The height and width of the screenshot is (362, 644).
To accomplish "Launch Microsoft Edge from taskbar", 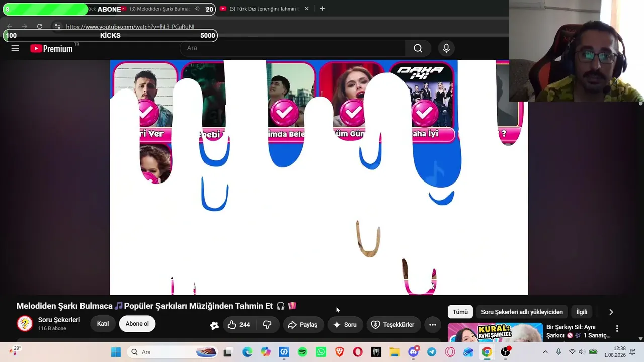I will tap(247, 352).
